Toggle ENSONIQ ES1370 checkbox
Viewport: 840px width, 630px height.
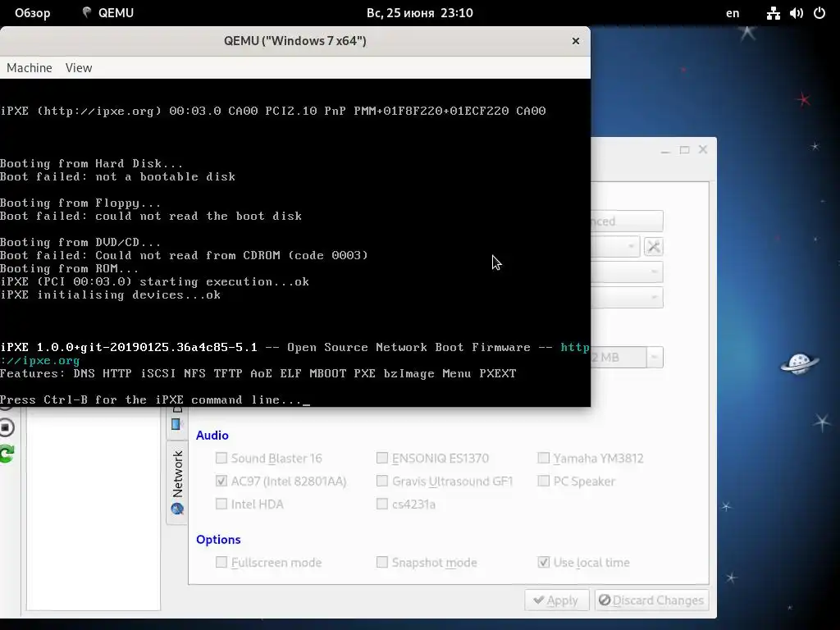pos(382,458)
